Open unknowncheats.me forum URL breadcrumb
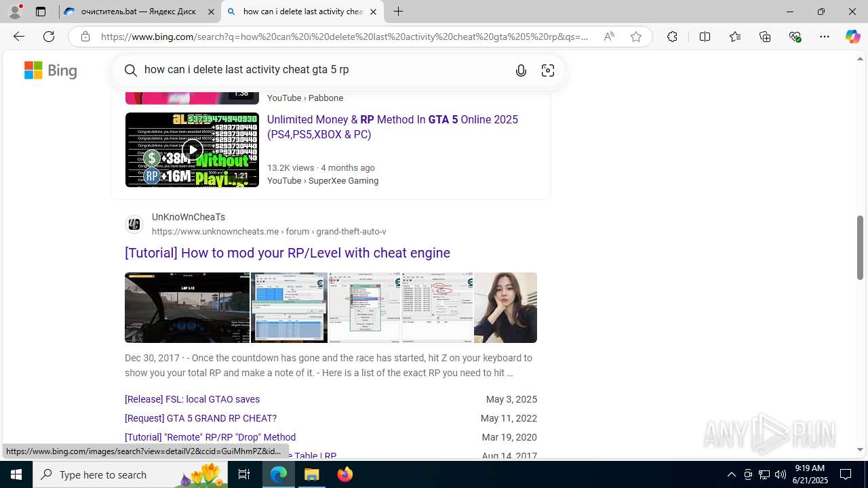The image size is (868, 488). pyautogui.click(x=269, y=231)
